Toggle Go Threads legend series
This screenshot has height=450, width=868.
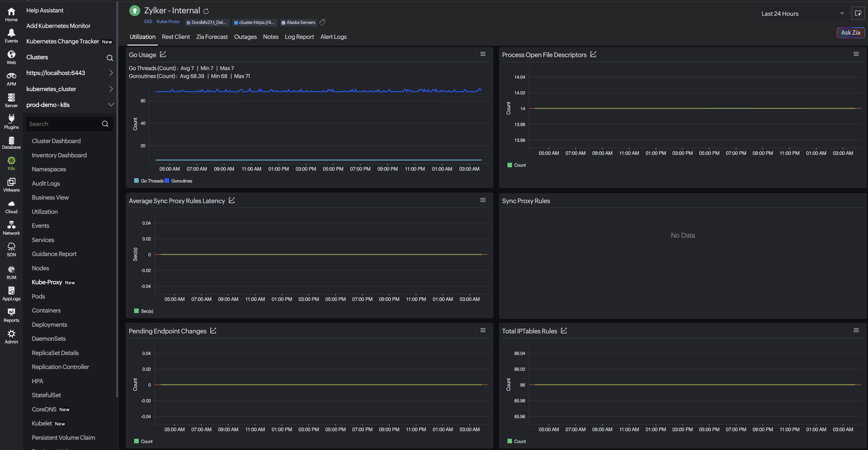149,181
